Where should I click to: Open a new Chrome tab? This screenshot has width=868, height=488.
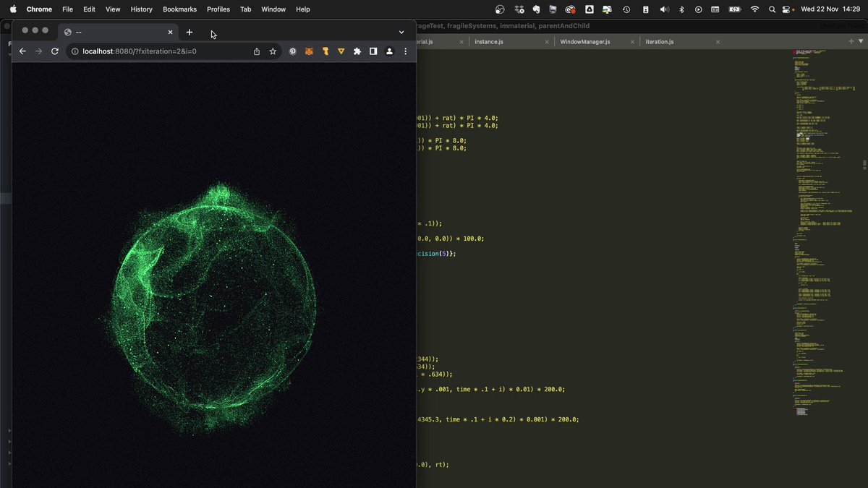coord(190,32)
